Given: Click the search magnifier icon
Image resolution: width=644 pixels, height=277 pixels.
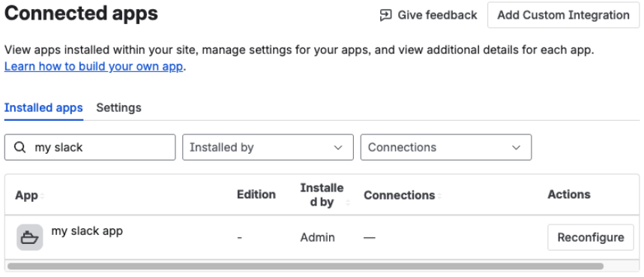Looking at the screenshot, I should pos(19,147).
